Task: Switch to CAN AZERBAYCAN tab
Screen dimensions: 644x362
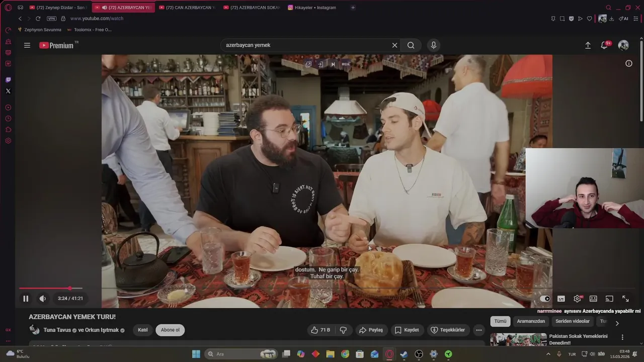Action: coord(187,8)
